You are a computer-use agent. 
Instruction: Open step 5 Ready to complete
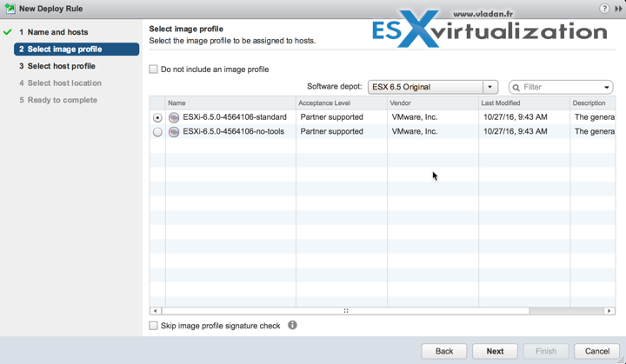pos(58,100)
